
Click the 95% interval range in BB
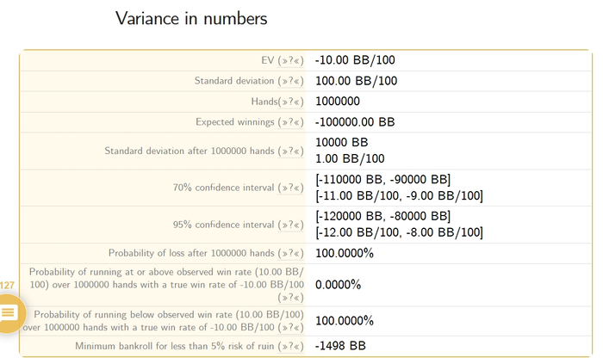coord(382,216)
